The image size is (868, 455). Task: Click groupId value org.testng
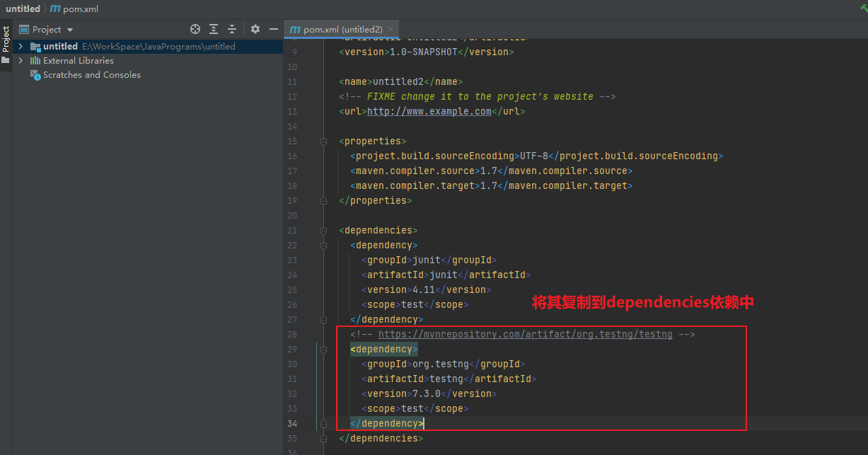pyautogui.click(x=441, y=364)
